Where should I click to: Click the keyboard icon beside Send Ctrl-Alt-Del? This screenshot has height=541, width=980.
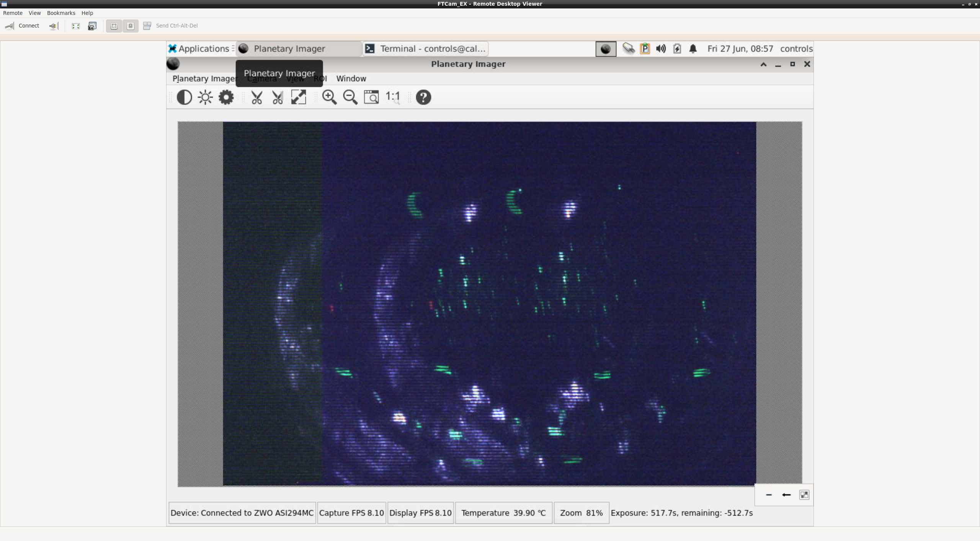[x=147, y=26]
